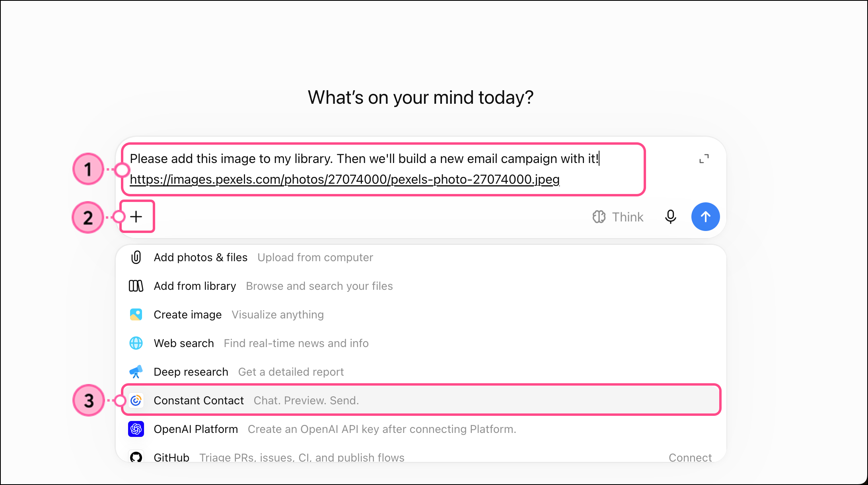Open the pexels image URL link
The width and height of the screenshot is (868, 485).
pos(344,180)
